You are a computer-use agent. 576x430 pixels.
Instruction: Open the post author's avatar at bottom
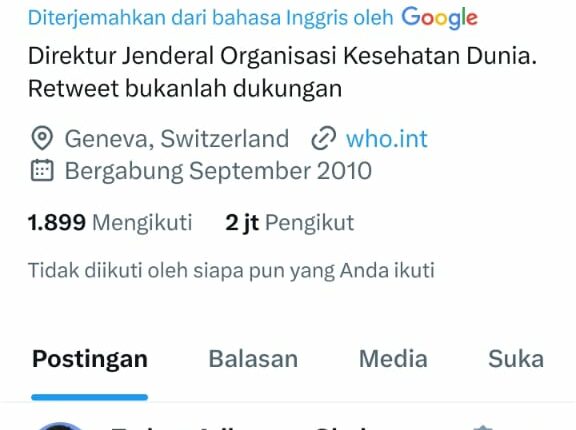tap(61, 426)
